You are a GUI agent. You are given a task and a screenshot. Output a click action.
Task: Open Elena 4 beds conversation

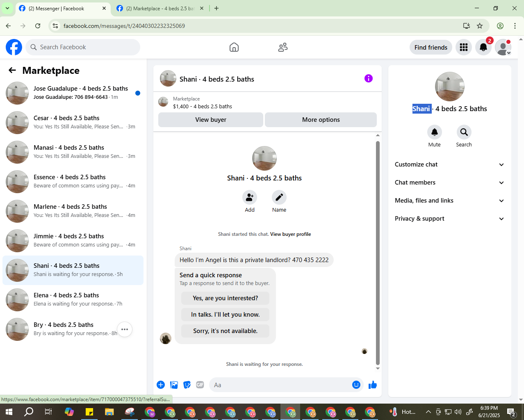[x=73, y=300]
